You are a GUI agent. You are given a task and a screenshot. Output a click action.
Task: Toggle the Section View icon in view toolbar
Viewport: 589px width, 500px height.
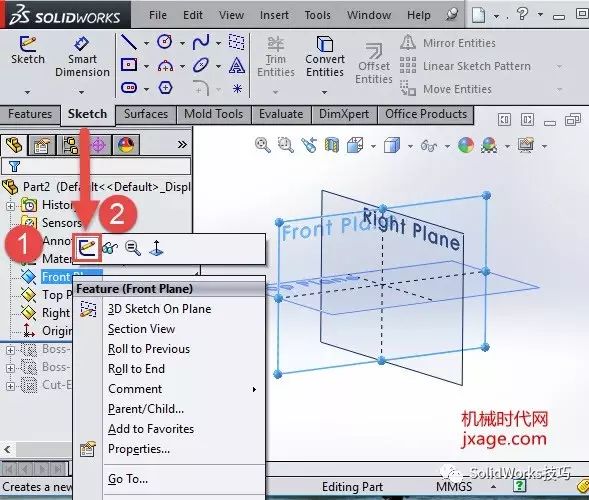click(332, 145)
